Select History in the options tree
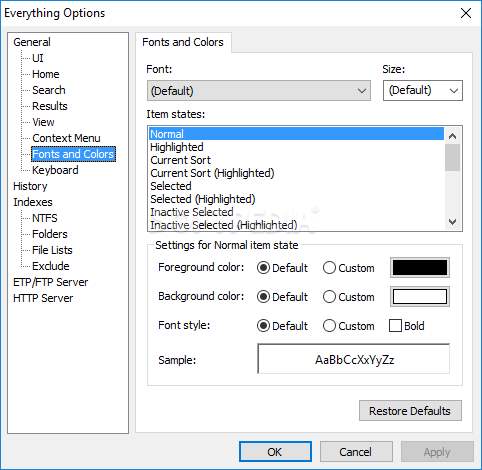The width and height of the screenshot is (482, 470). pyautogui.click(x=30, y=186)
